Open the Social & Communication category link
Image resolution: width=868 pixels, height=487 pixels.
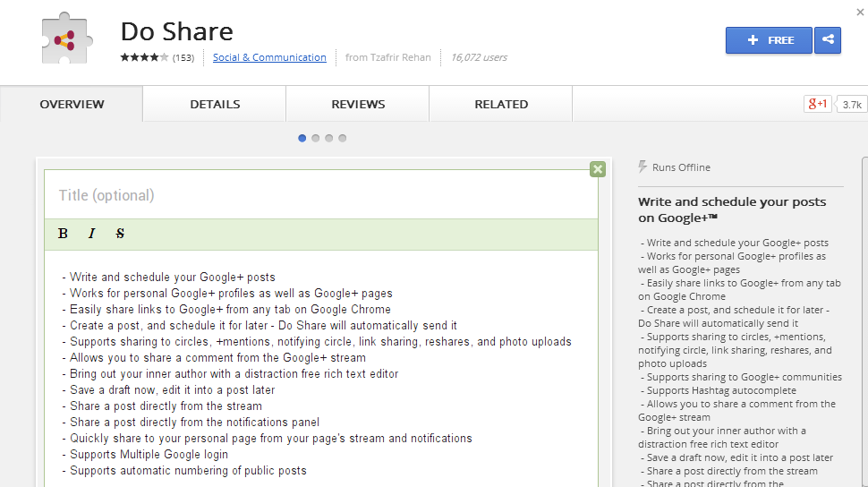click(269, 57)
